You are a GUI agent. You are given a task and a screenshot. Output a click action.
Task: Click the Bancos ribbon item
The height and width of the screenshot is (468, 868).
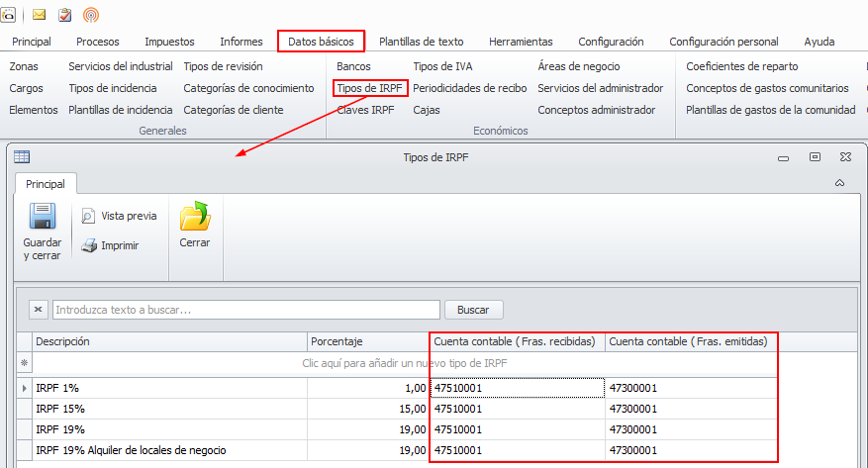tap(353, 66)
